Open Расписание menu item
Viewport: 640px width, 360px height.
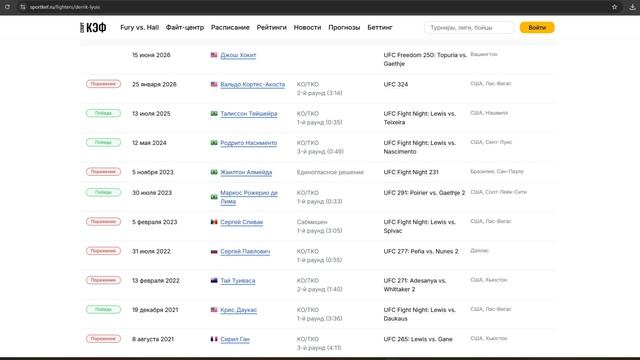pyautogui.click(x=230, y=27)
